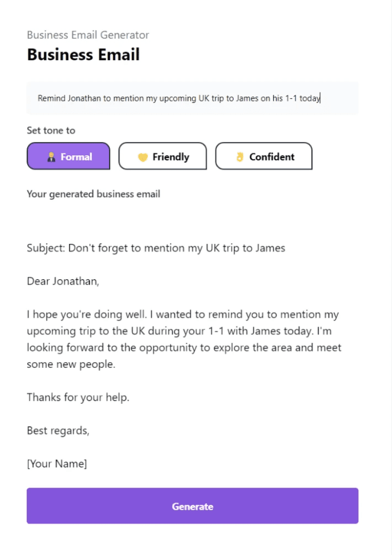Click the [Your Name] placeholder text

click(57, 463)
